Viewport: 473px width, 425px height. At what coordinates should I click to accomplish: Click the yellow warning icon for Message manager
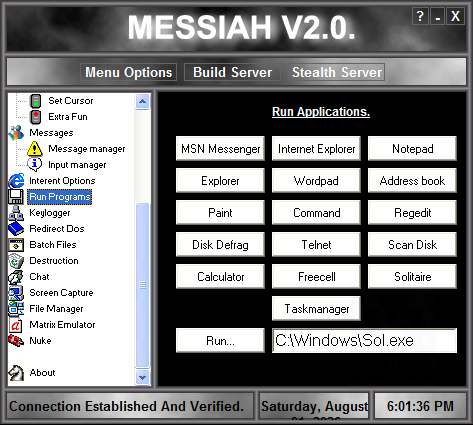coord(35,149)
